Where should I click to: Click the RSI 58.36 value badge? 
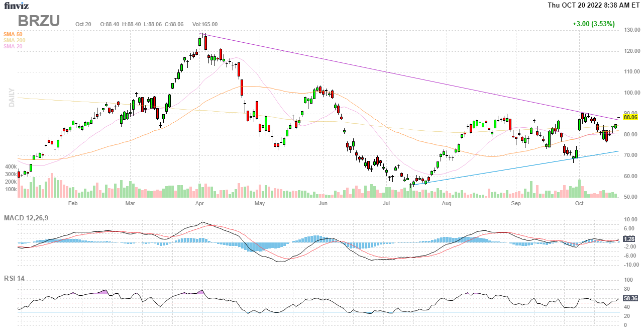tap(630, 298)
